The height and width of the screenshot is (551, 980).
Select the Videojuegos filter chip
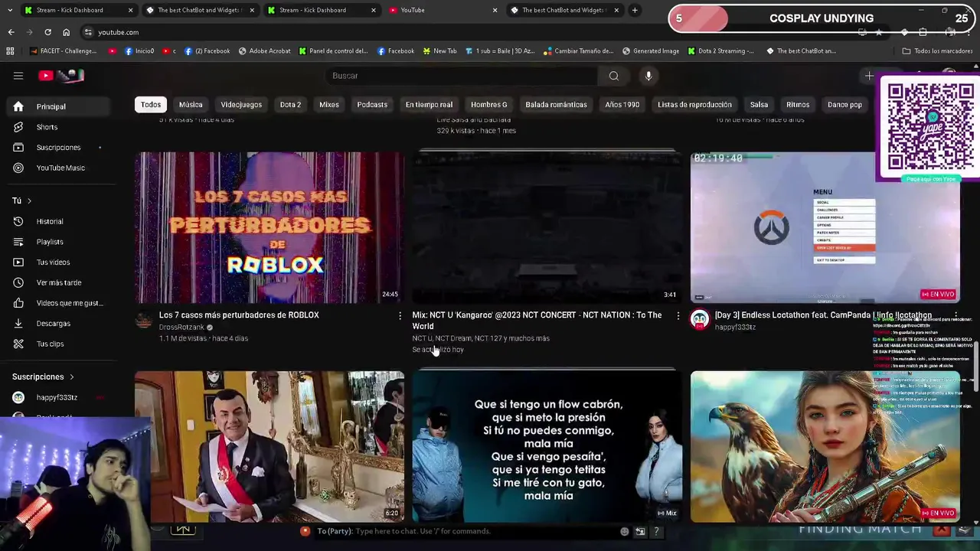point(241,105)
